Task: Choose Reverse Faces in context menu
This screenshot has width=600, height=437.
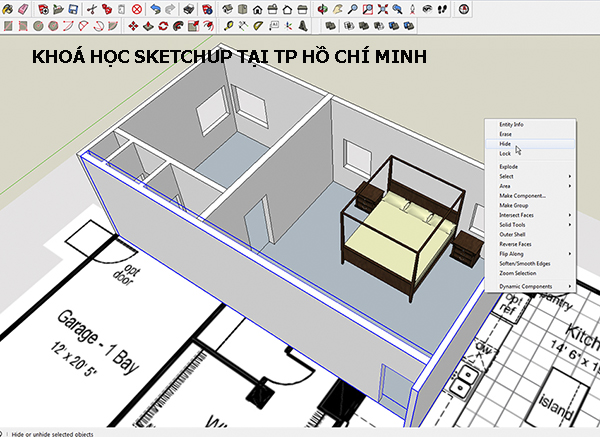Action: click(530, 244)
